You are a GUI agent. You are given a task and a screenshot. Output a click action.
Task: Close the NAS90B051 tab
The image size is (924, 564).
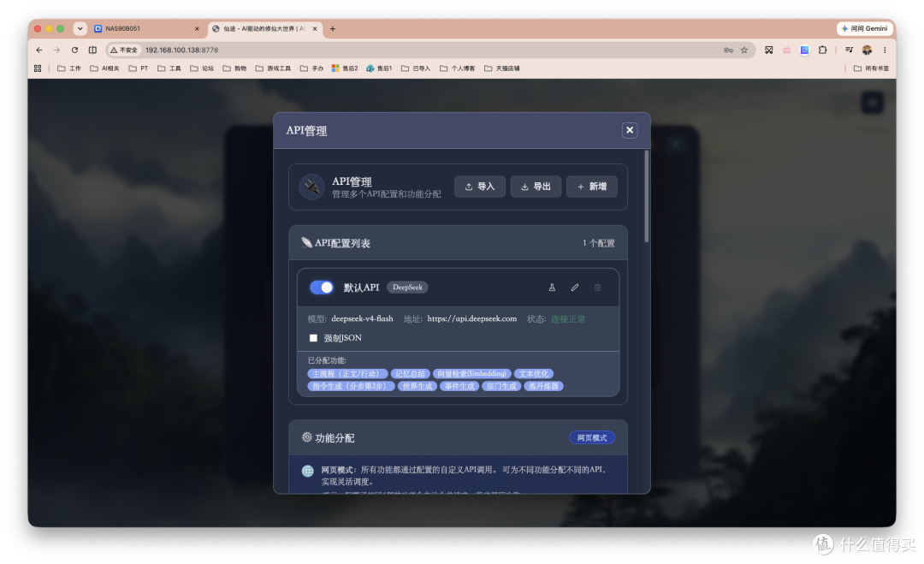pyautogui.click(x=197, y=28)
